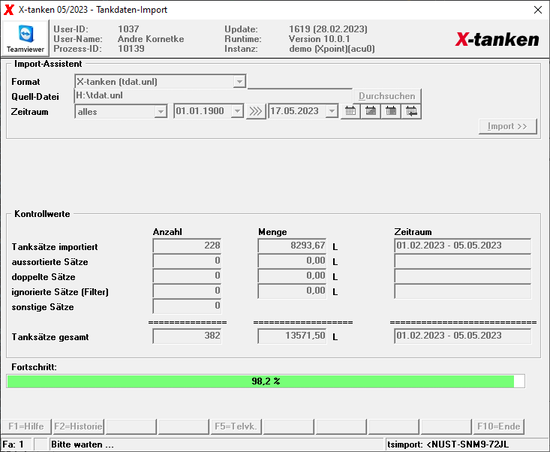Click the User-ID value 1037
Image resolution: width=550 pixels, height=452 pixels.
[128, 29]
